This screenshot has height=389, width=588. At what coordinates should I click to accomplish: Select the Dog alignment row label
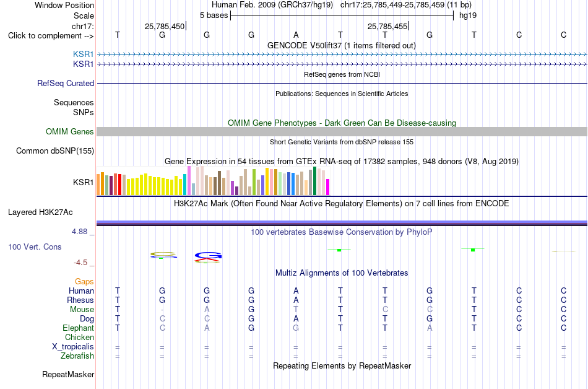coord(87,319)
